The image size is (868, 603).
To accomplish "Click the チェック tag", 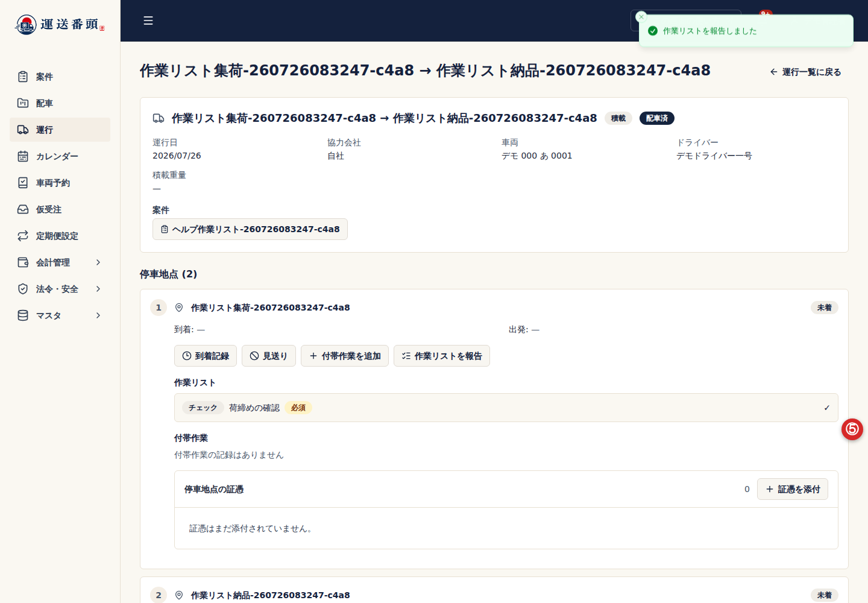I will click(203, 408).
